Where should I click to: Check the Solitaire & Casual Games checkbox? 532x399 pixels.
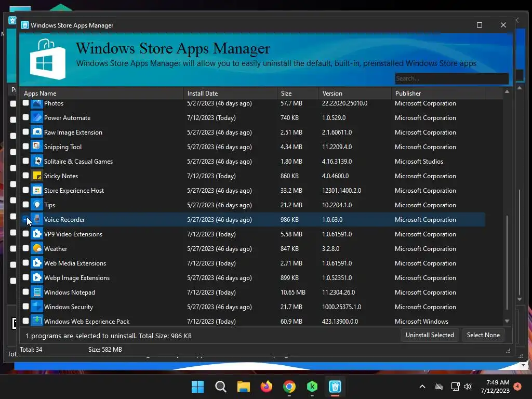(26, 161)
